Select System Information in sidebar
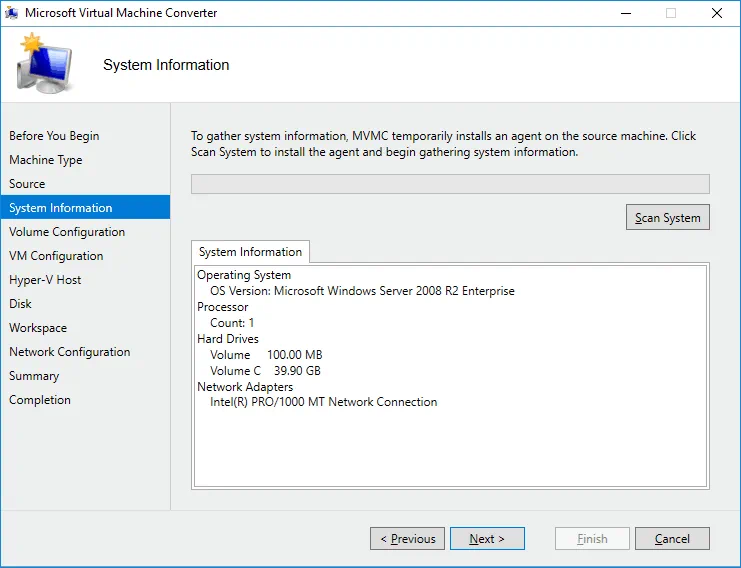Viewport: 741px width, 568px height. coord(61,208)
